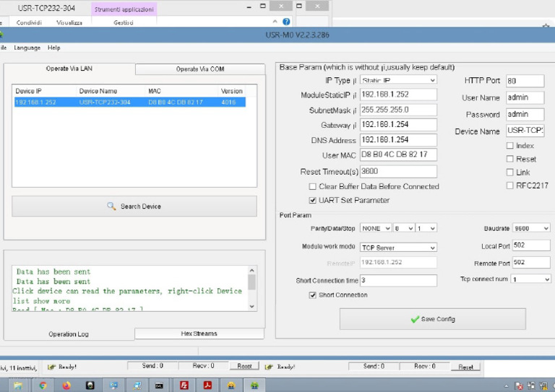
Task: Click the Device Name column header
Action: (x=111, y=91)
